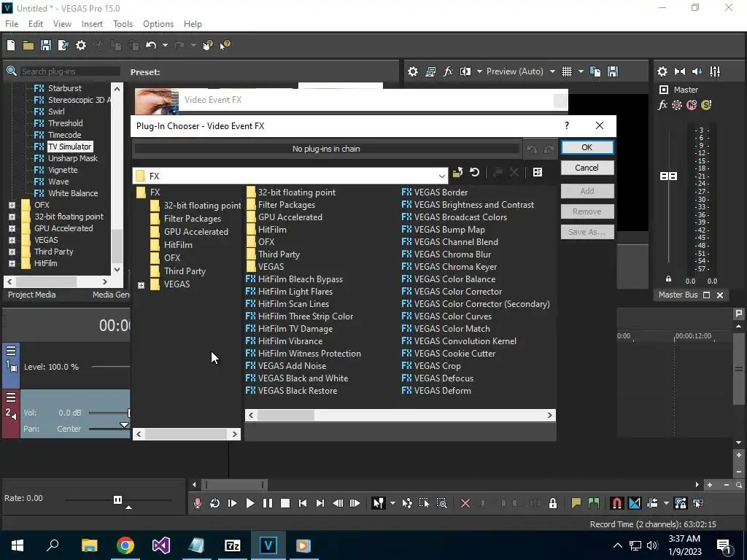Screen dimensions: 747x560
Task: Click the Record microphone button
Action: coord(197,503)
